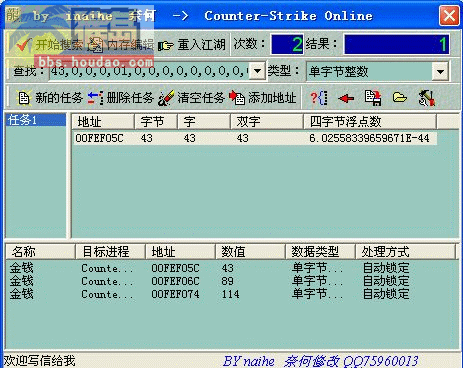Expand the 查找 search value dropdown
This screenshot has height=368, width=463.
257,71
